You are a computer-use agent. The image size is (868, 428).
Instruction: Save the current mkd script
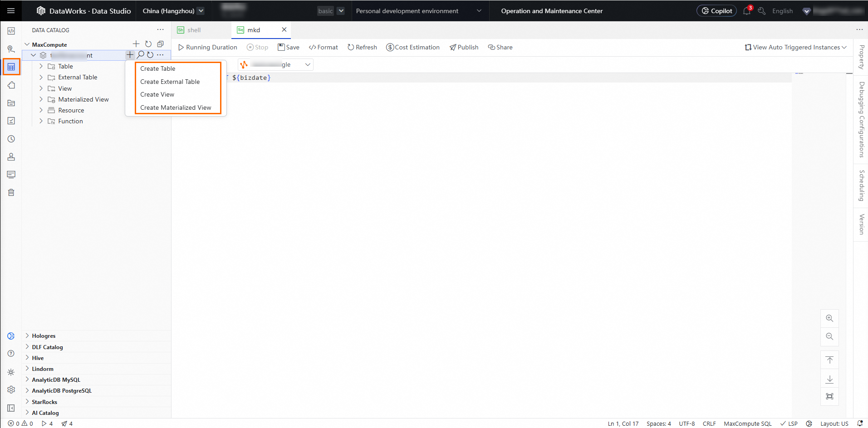pos(289,47)
